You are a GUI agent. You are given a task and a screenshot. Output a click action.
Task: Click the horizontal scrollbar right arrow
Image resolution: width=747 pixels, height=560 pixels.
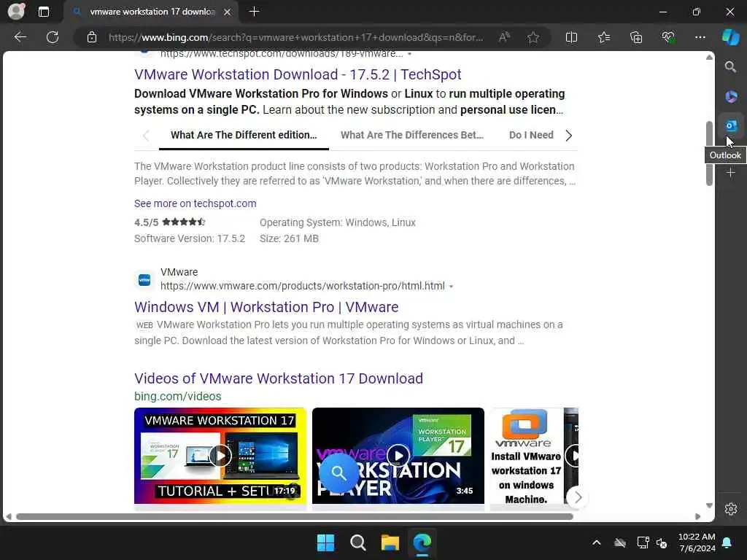click(x=698, y=517)
